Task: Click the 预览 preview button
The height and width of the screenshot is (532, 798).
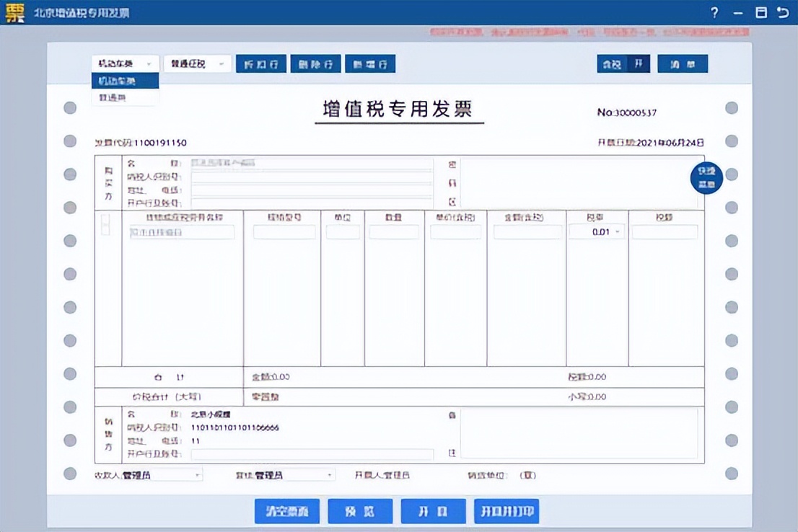Action: 360,511
